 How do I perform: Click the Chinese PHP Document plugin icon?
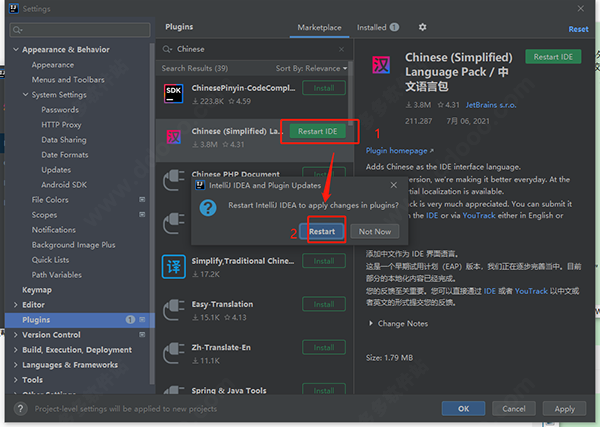(174, 180)
